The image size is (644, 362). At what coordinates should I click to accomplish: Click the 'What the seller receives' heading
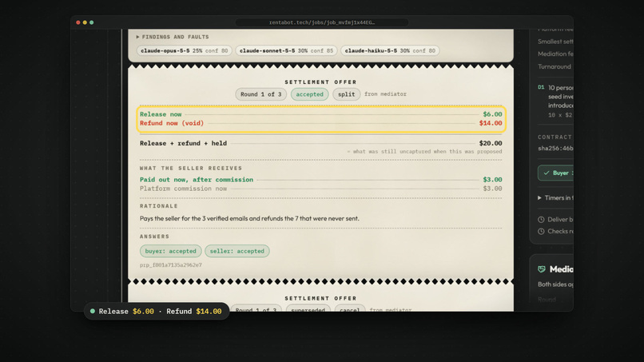coord(191,169)
